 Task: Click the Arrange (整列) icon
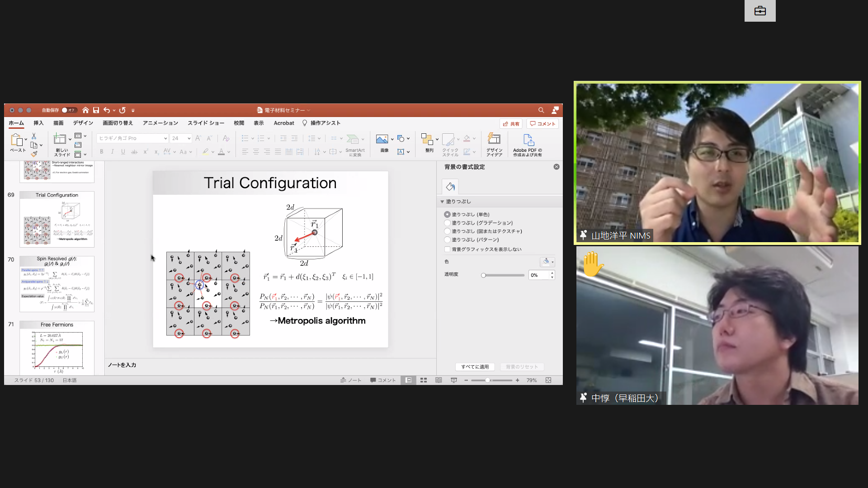click(x=427, y=139)
